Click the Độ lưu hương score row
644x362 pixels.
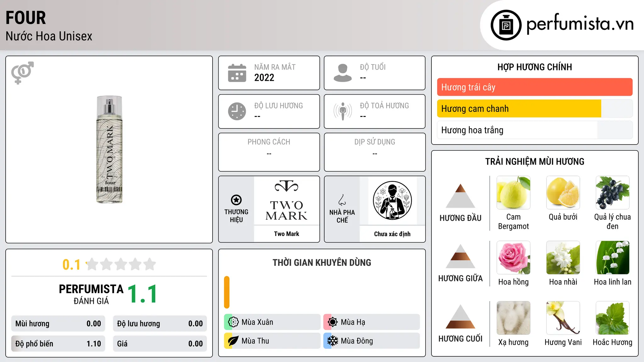[x=160, y=324]
